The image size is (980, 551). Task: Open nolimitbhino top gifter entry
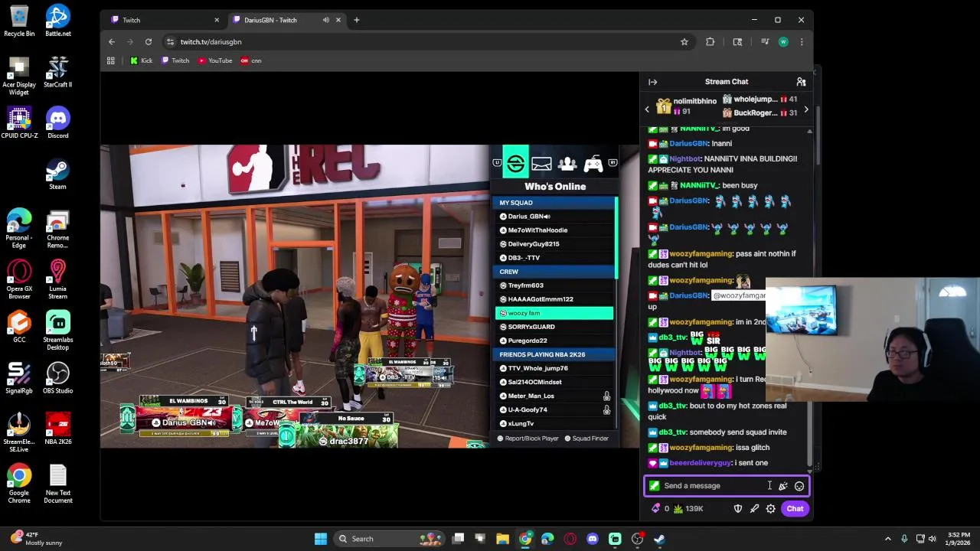686,106
